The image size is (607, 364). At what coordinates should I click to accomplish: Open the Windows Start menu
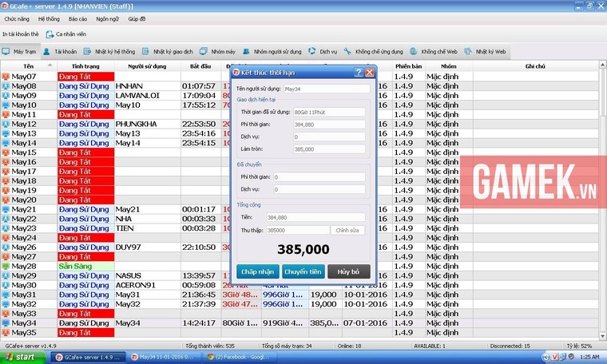pos(19,357)
